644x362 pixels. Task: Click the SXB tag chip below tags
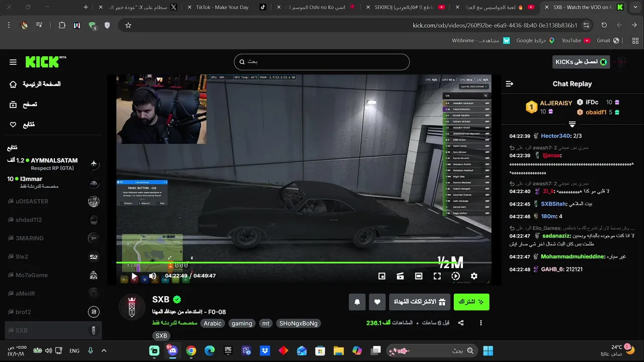pyautogui.click(x=161, y=335)
